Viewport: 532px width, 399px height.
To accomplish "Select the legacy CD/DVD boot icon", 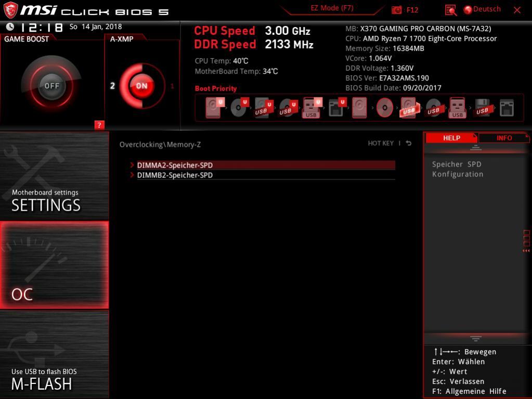I will [385, 108].
